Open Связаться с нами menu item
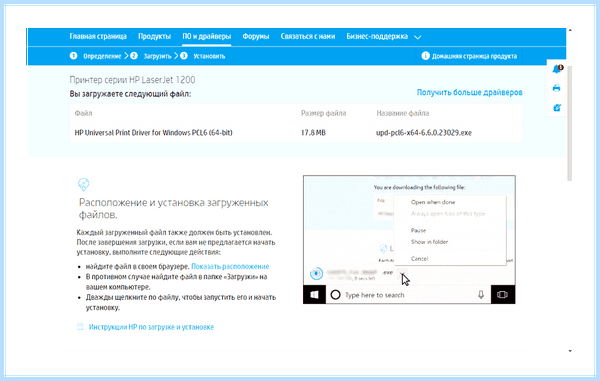The width and height of the screenshot is (600, 381). 308,36
